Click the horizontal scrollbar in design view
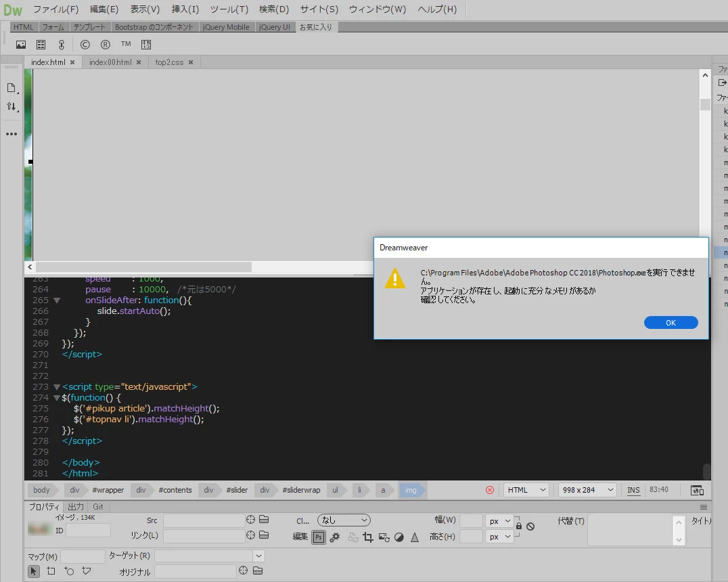Screen dimensions: 728x582 click(x=144, y=267)
